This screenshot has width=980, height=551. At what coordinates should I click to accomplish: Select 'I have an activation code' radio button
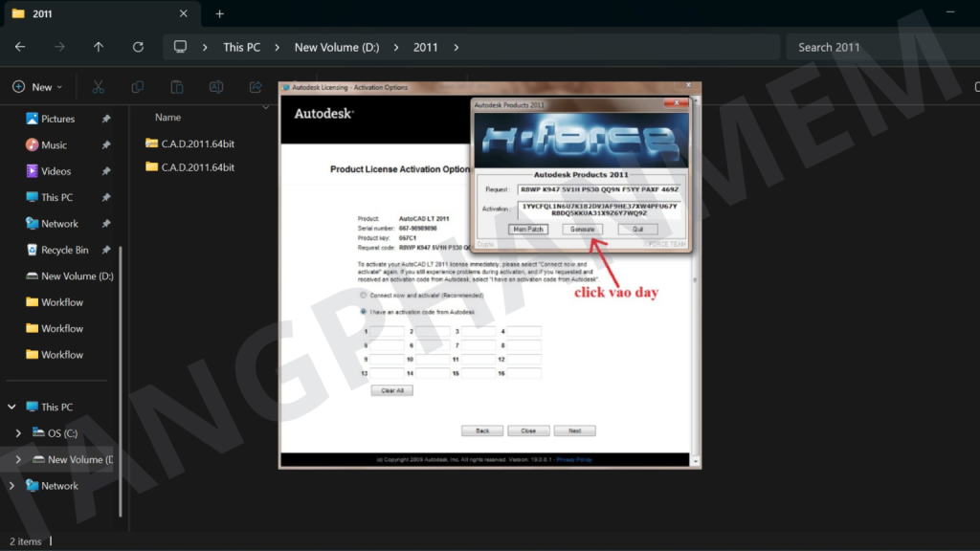(x=363, y=312)
